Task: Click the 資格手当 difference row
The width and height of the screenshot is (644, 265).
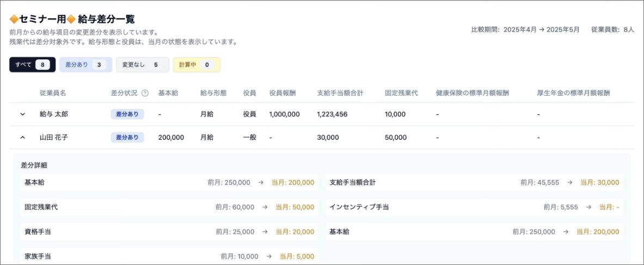Action: point(169,232)
